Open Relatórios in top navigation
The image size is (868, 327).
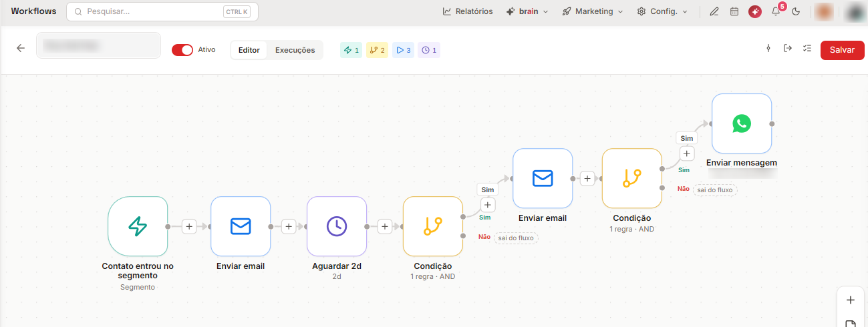468,11
